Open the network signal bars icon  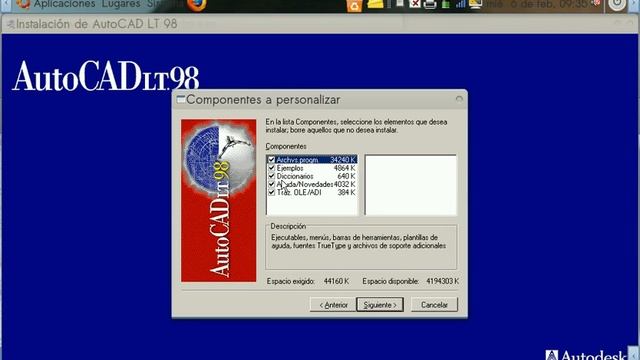(x=460, y=4)
